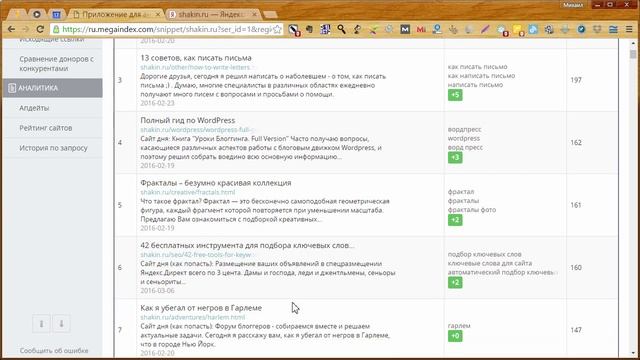Click keyword вордпресс
This screenshot has width=640, height=360.
click(x=464, y=129)
